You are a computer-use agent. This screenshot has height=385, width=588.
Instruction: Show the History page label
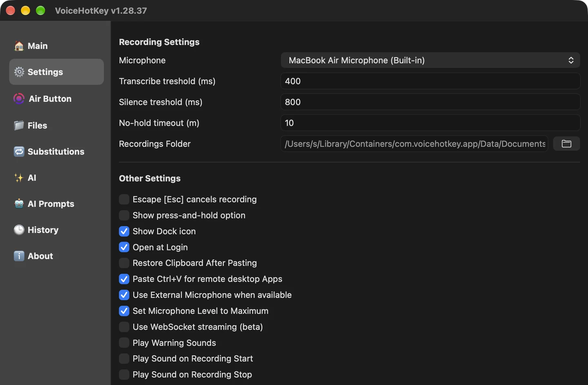pyautogui.click(x=43, y=230)
